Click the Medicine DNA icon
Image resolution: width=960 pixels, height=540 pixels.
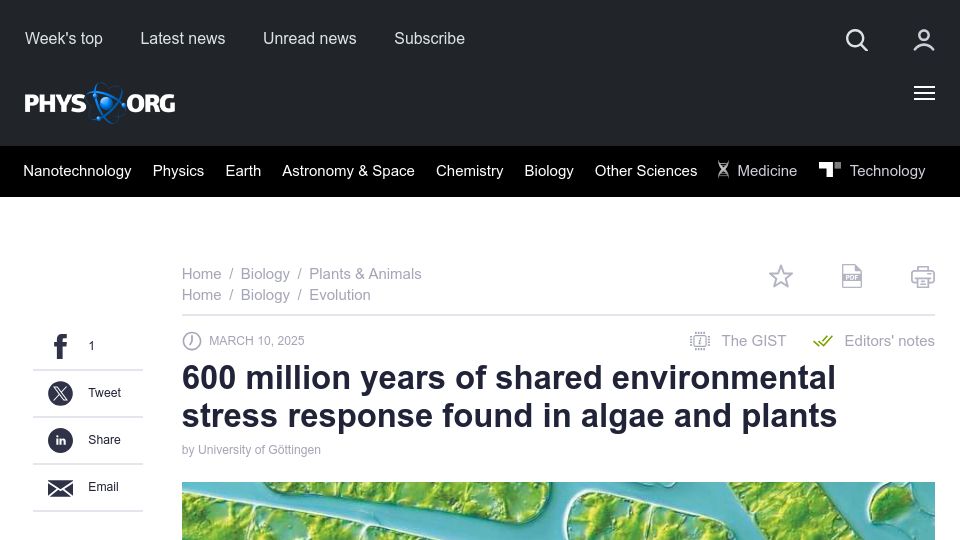pos(723,170)
